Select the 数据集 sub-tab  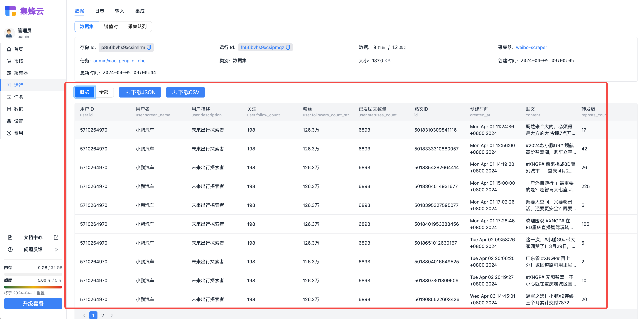click(x=87, y=26)
